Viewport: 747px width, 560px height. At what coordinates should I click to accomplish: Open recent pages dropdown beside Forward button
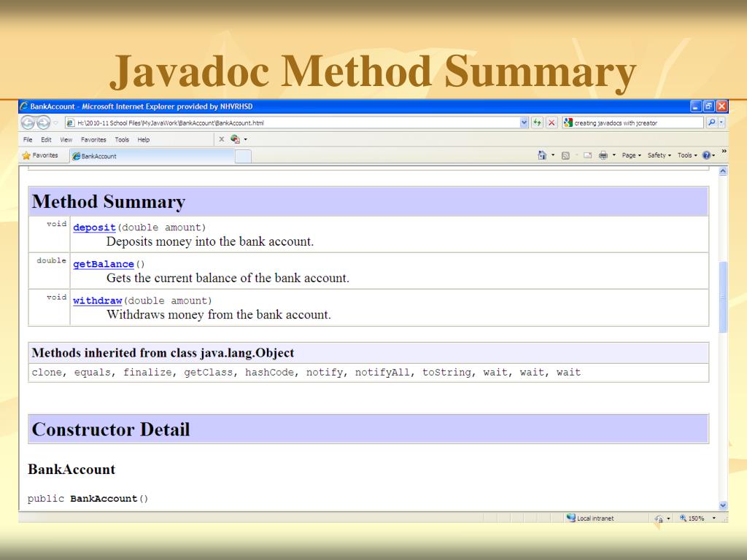click(x=55, y=122)
